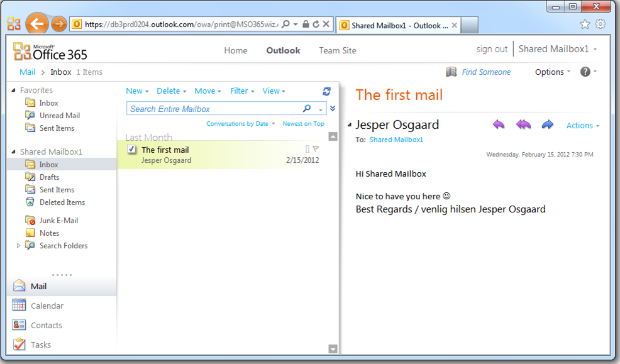Click the Office 365 logo

(50, 52)
